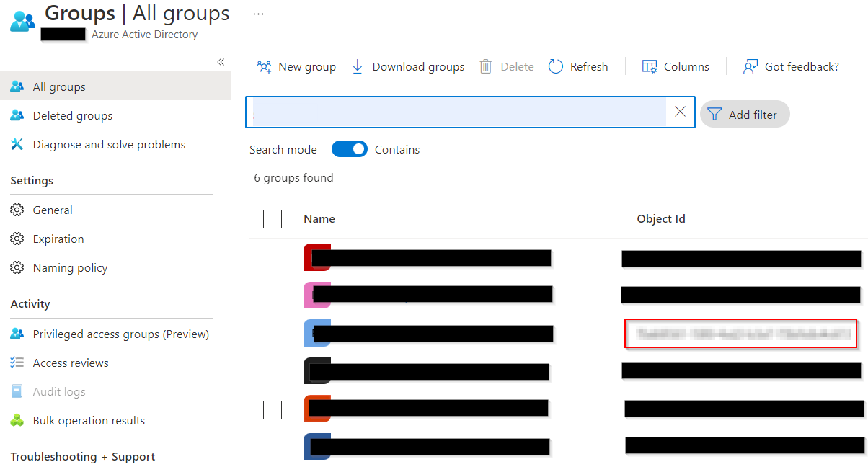The width and height of the screenshot is (868, 467).
Task: Click the red group avatar
Action: [316, 257]
